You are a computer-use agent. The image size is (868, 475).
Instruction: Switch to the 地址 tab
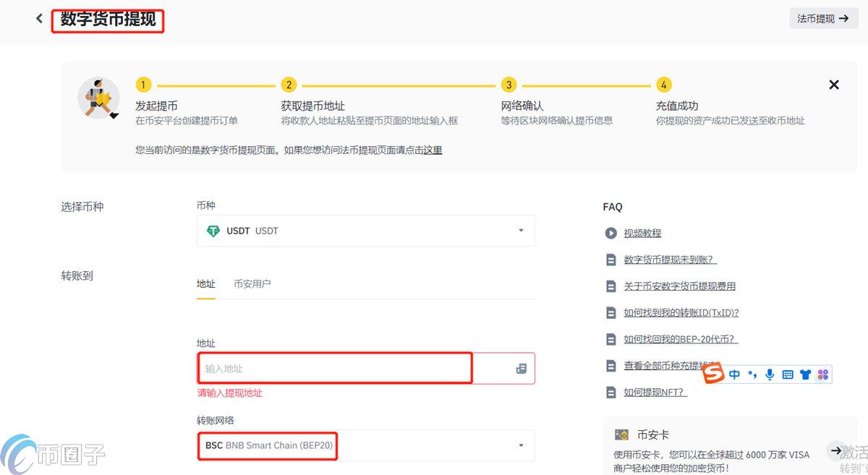[x=206, y=284]
